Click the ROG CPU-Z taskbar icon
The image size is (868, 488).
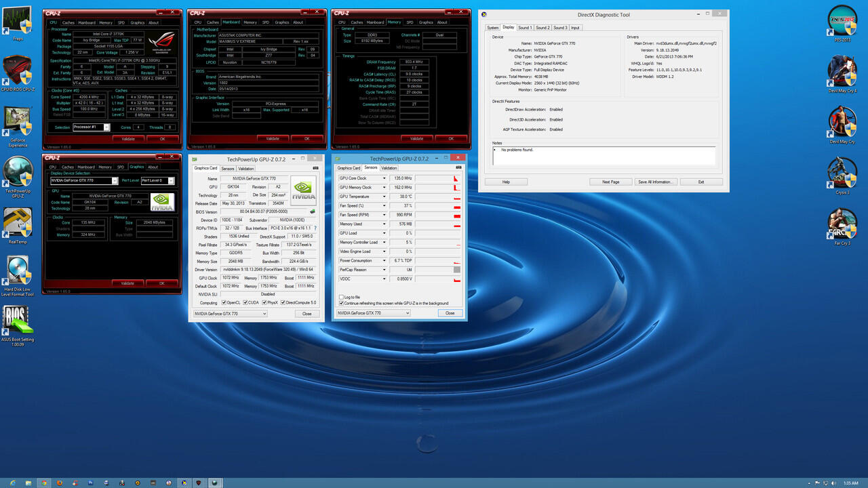click(199, 483)
